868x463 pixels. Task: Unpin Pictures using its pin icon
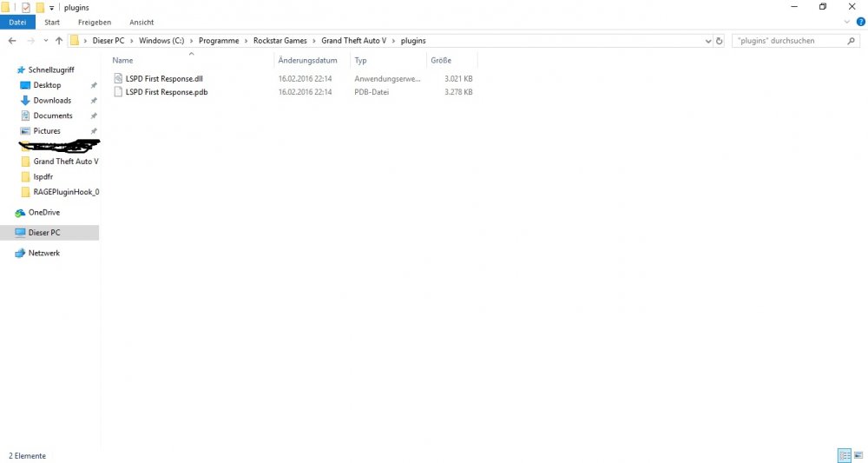click(94, 131)
